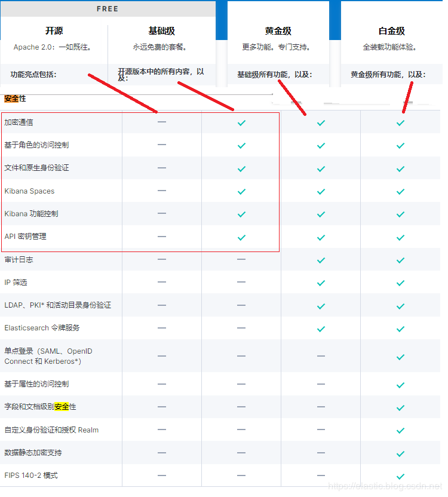Select the 黄金级 plan heading
This screenshot has height=497, width=448.
(x=278, y=30)
